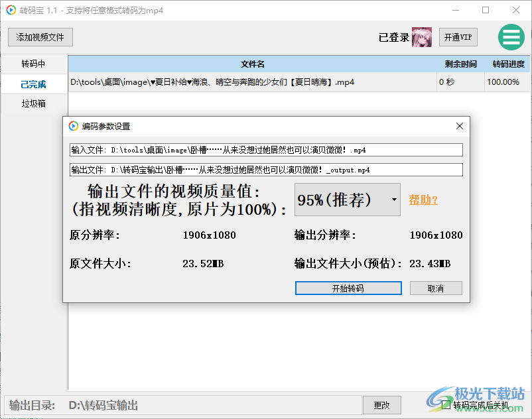Image resolution: width=532 pixels, height=419 pixels.
Task: Close the 转码宝 main window
Action: click(x=515, y=10)
